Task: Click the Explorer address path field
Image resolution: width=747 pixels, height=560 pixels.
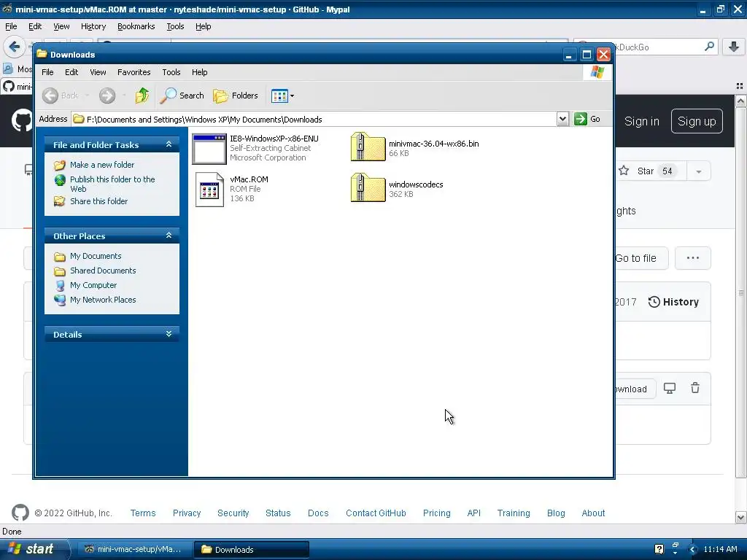Action: [x=314, y=119]
